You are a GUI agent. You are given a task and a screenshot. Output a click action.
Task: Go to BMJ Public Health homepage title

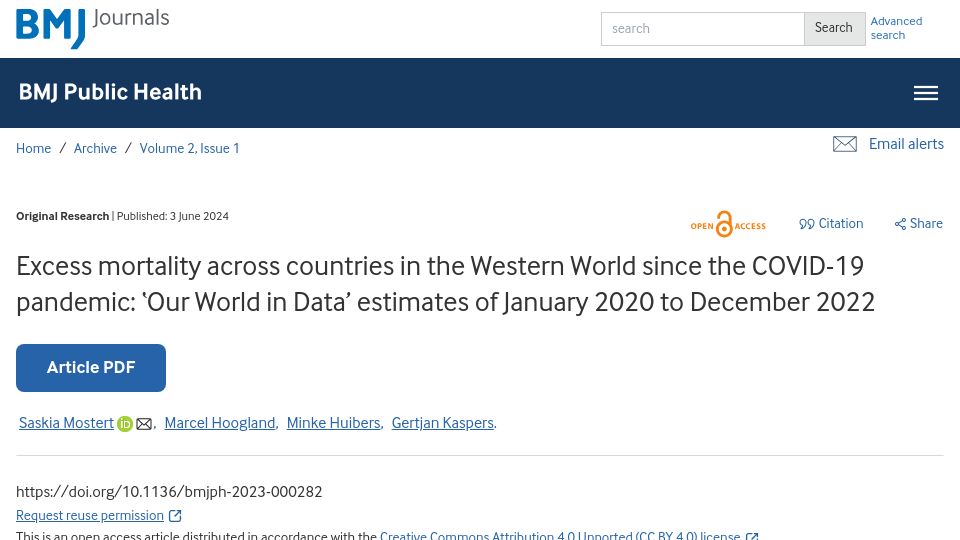110,92
